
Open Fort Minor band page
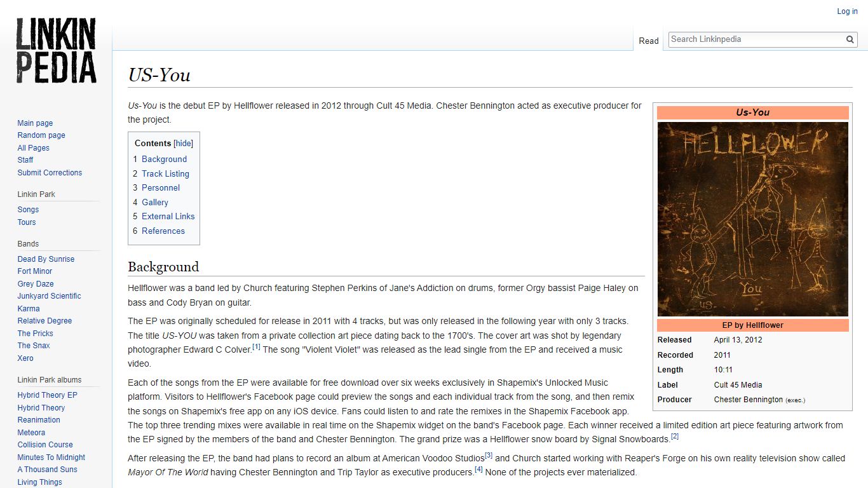coord(35,271)
